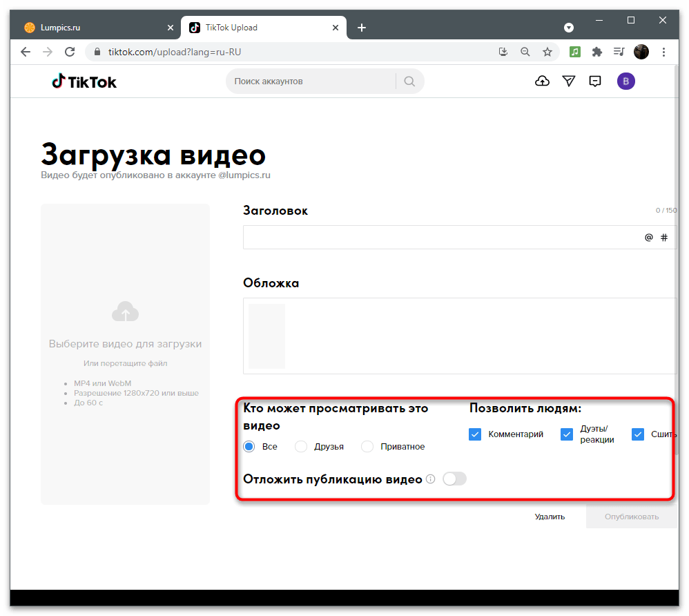Click the cloud upload icon on TikTok header

(x=543, y=81)
